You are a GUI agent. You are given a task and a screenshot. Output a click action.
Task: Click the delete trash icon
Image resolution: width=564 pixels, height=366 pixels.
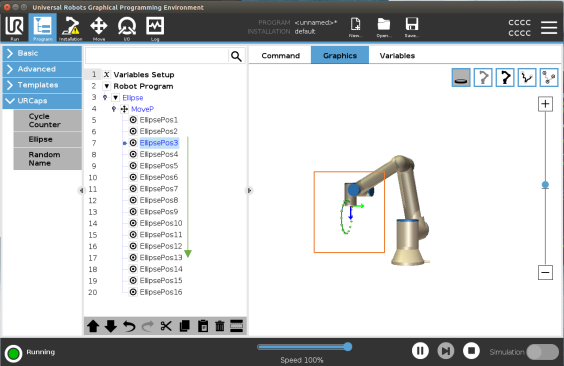[x=219, y=326]
